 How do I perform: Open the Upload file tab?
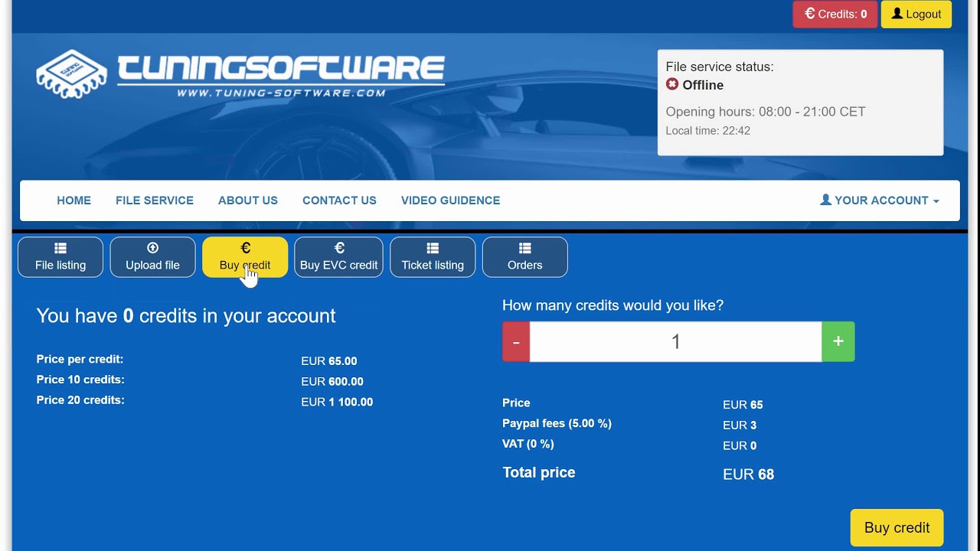coord(152,257)
